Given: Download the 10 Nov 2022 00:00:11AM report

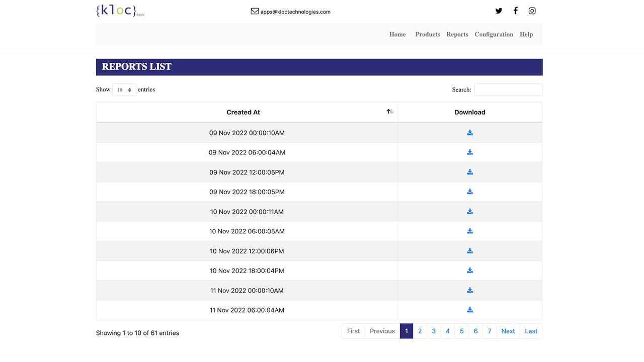Looking at the screenshot, I should pyautogui.click(x=470, y=211).
